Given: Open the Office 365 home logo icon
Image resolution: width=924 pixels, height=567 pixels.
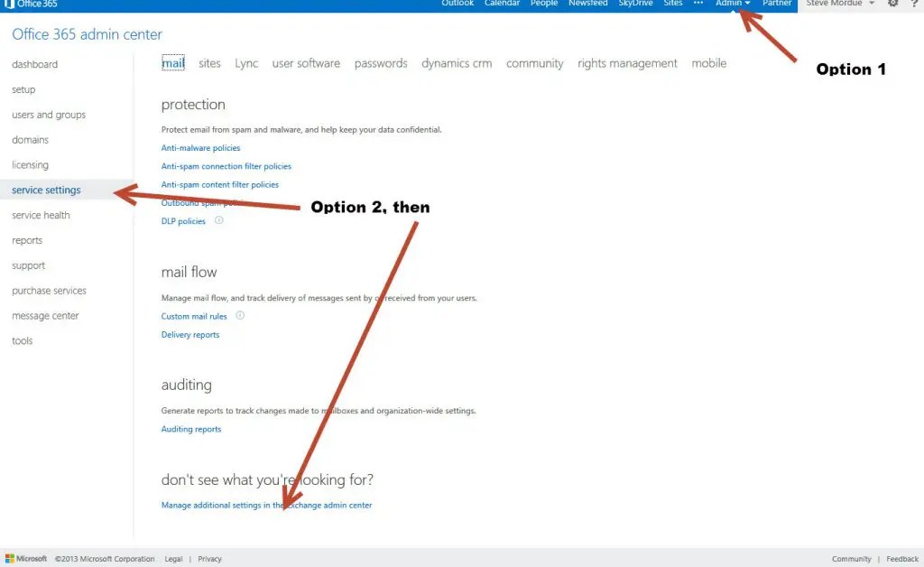Looking at the screenshot, I should click(9, 4).
